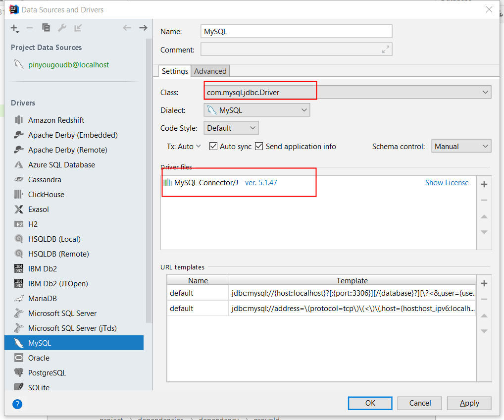
Task: Select Apache Derby (Remote) driver
Action: tap(74, 150)
